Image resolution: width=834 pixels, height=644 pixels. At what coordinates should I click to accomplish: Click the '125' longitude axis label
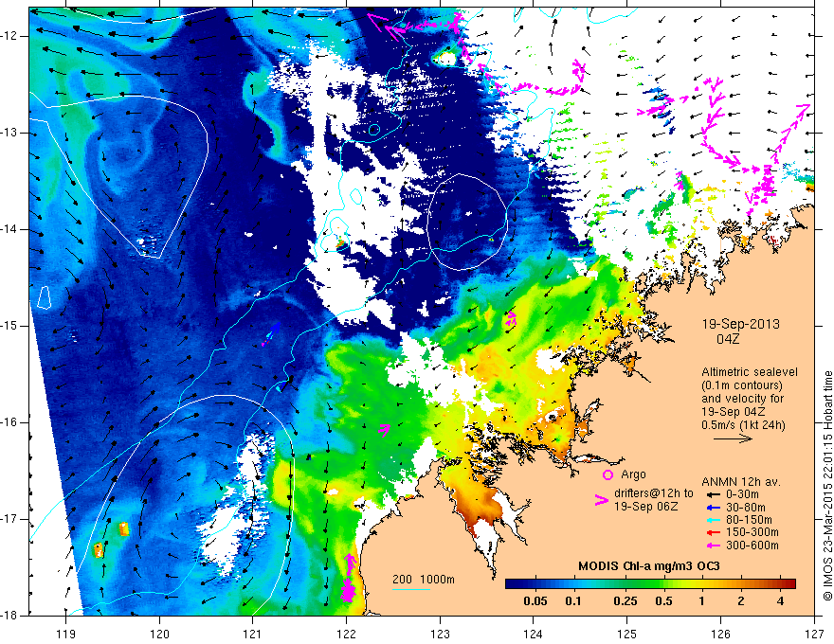point(627,634)
